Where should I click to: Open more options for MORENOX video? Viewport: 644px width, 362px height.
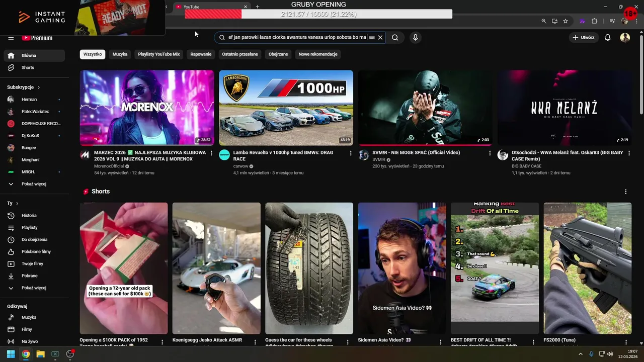(x=211, y=153)
